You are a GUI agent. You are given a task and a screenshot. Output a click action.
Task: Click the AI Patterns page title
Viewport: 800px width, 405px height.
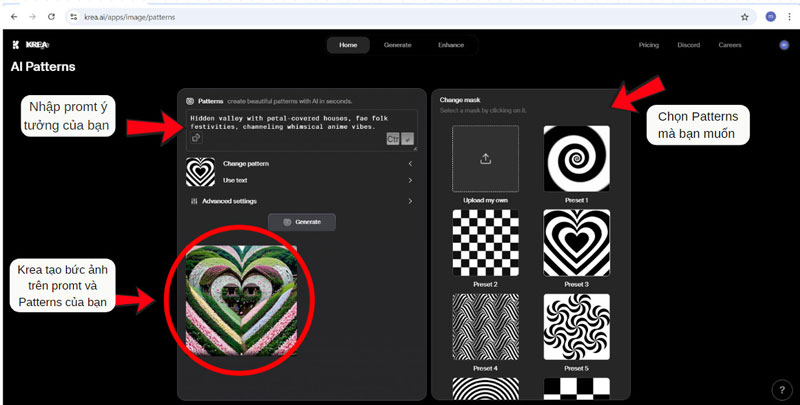tap(43, 67)
